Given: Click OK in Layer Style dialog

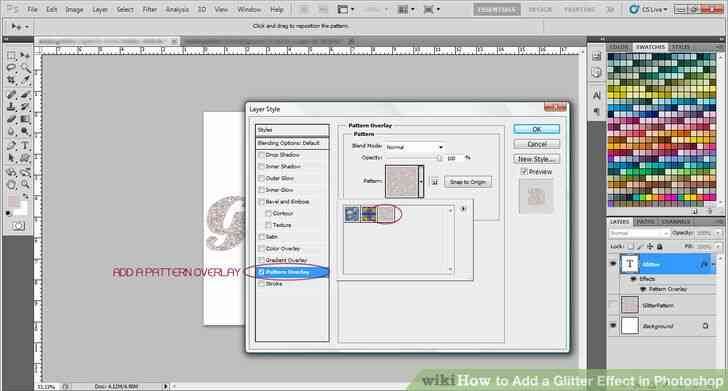Looking at the screenshot, I should point(537,129).
